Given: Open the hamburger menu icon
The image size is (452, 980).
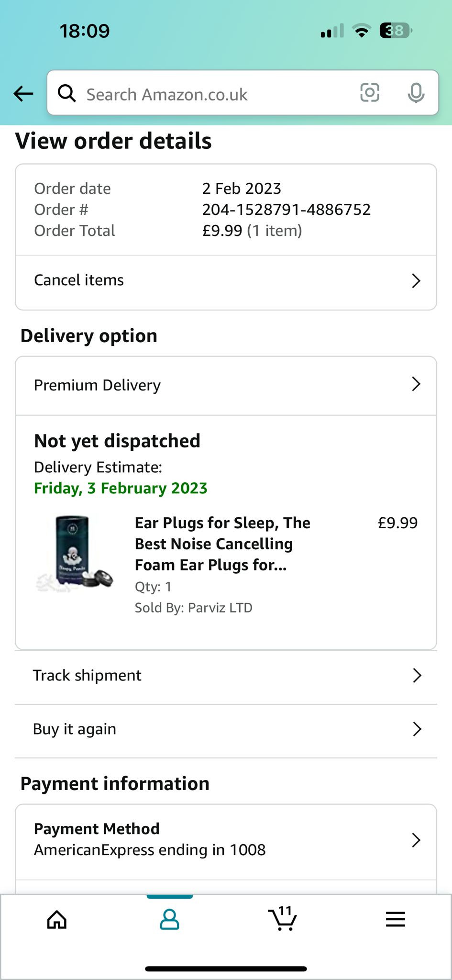Looking at the screenshot, I should click(395, 919).
